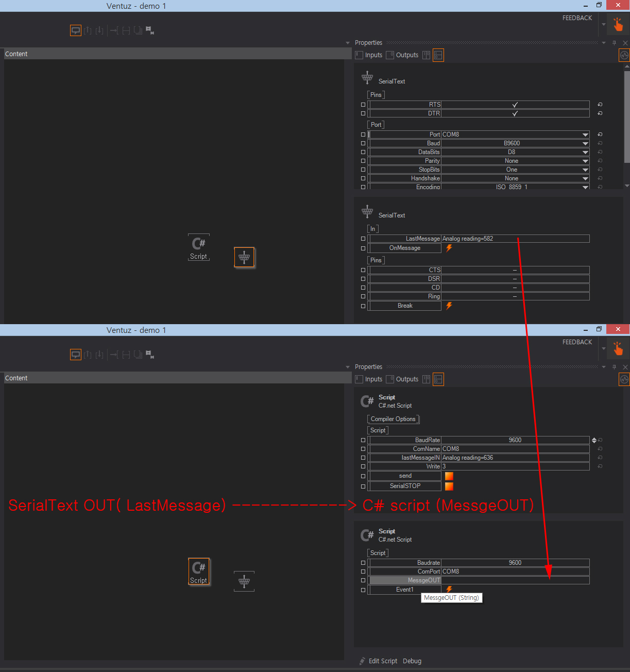This screenshot has width=630, height=672.
Task: Click the Edit Script button
Action: pos(383,661)
